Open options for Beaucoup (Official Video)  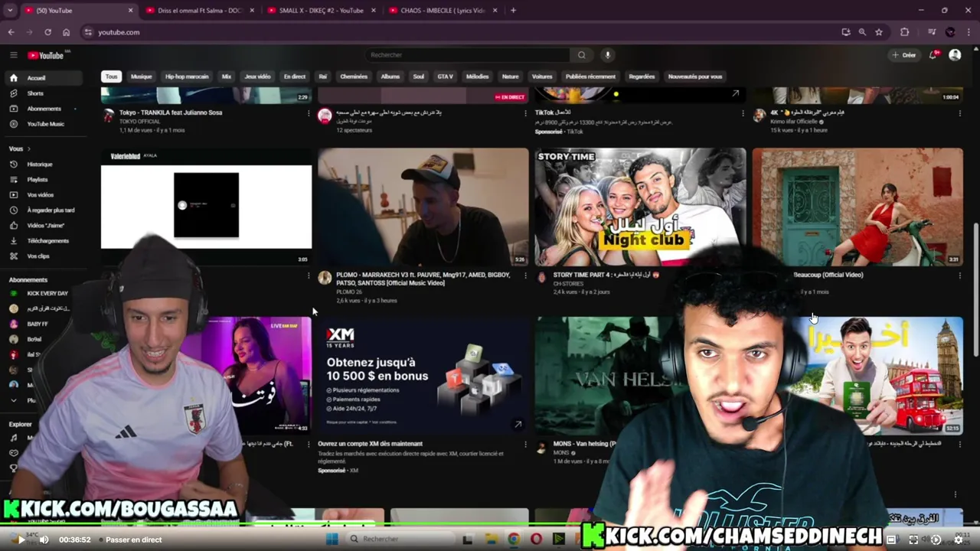point(959,275)
